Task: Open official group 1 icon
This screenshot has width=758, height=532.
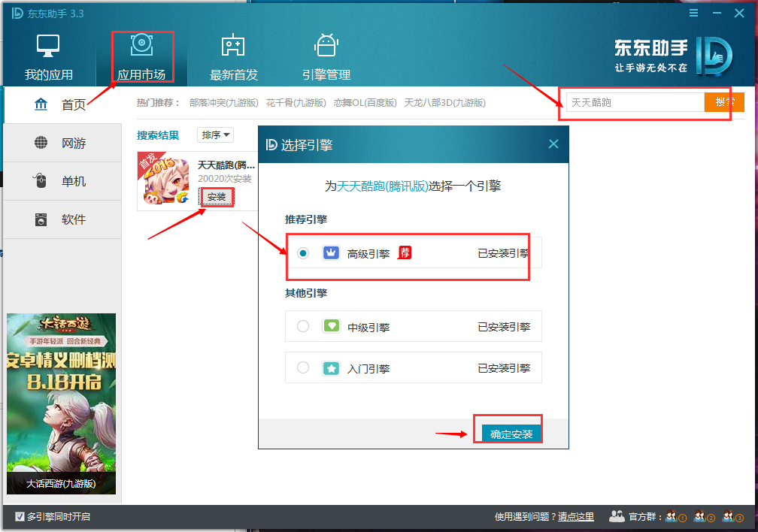Action: [x=675, y=516]
